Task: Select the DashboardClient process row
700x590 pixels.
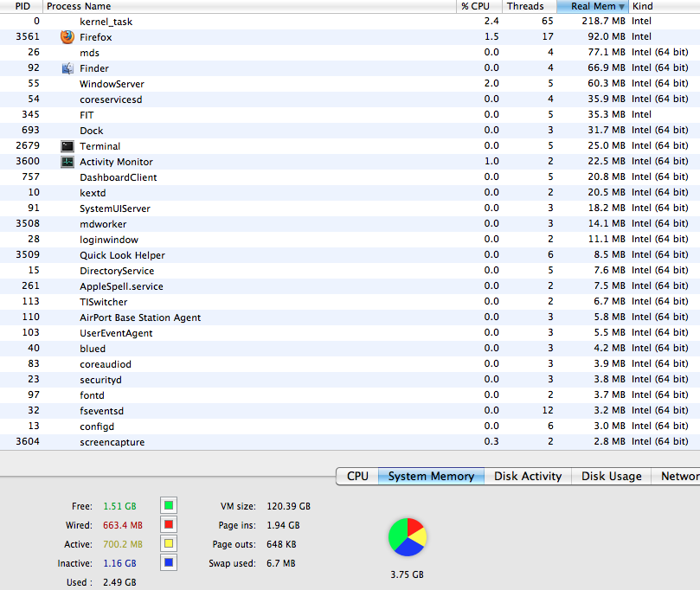Action: [x=350, y=177]
